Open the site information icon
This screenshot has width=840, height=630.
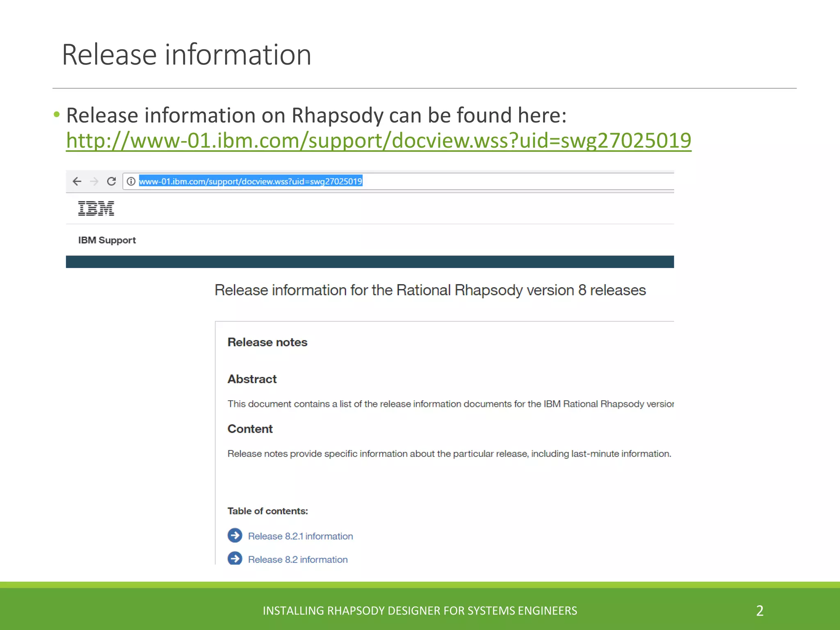pyautogui.click(x=131, y=181)
